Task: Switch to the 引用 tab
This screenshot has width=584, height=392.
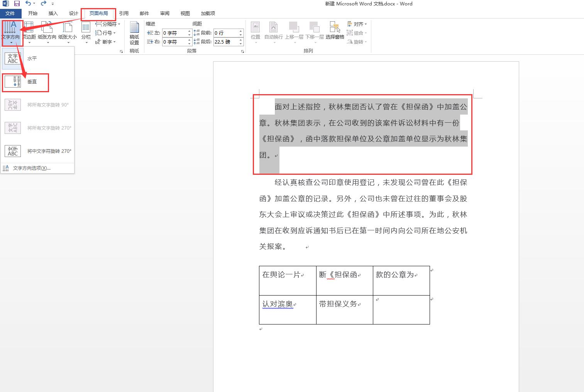Action: [x=124, y=14]
